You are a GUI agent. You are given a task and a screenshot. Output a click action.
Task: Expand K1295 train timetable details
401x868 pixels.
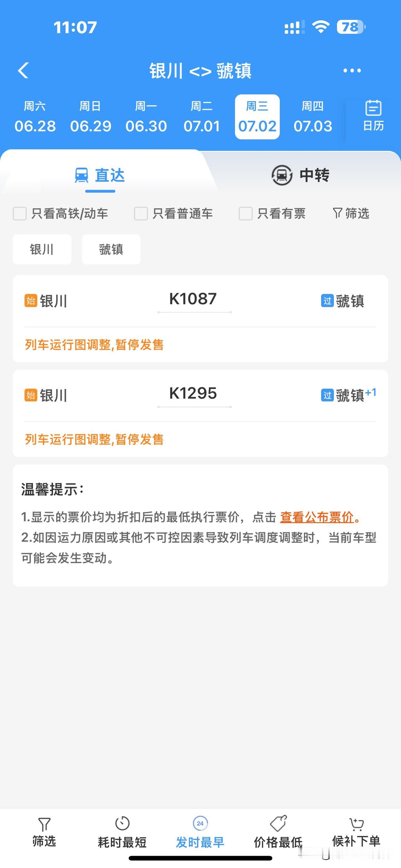coord(193,394)
